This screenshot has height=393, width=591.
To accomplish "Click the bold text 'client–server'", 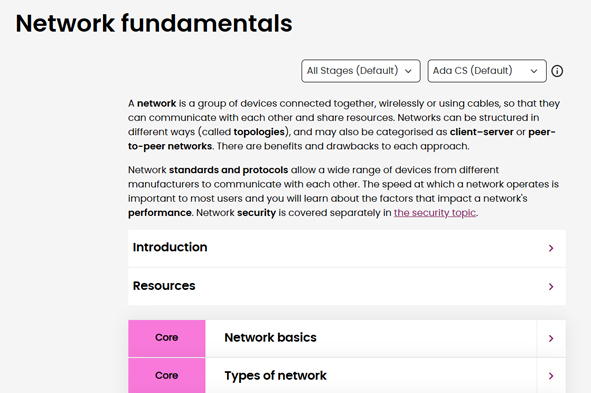I will coord(481,132).
